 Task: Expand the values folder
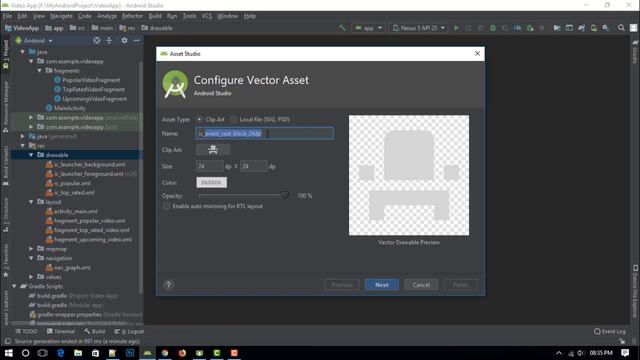coord(31,277)
